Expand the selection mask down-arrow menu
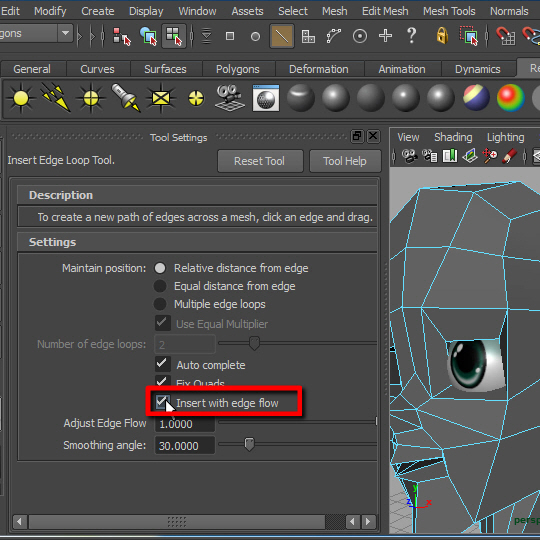540x540 pixels. point(206,36)
